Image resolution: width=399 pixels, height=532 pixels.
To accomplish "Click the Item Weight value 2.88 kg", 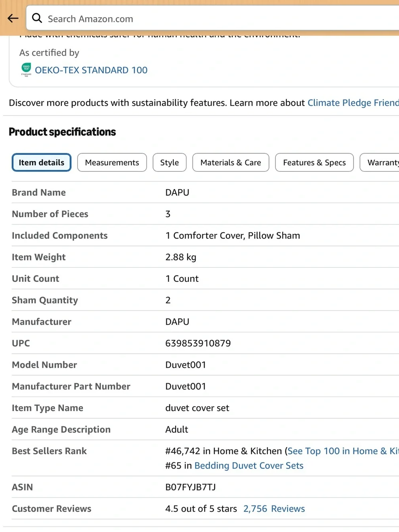I will [181, 257].
